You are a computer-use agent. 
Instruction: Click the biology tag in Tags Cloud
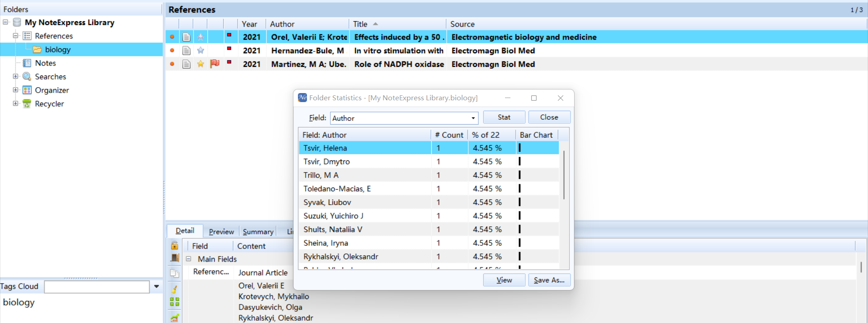coord(19,302)
